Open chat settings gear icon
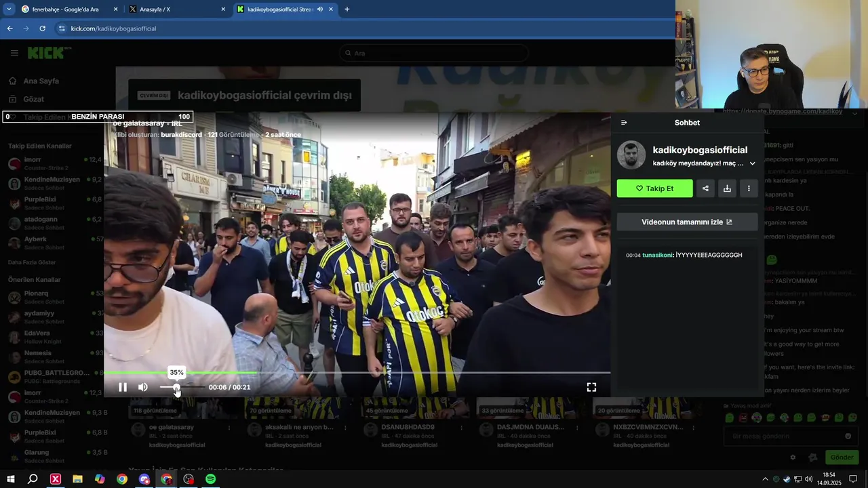This screenshot has width=868, height=488. coord(793,457)
